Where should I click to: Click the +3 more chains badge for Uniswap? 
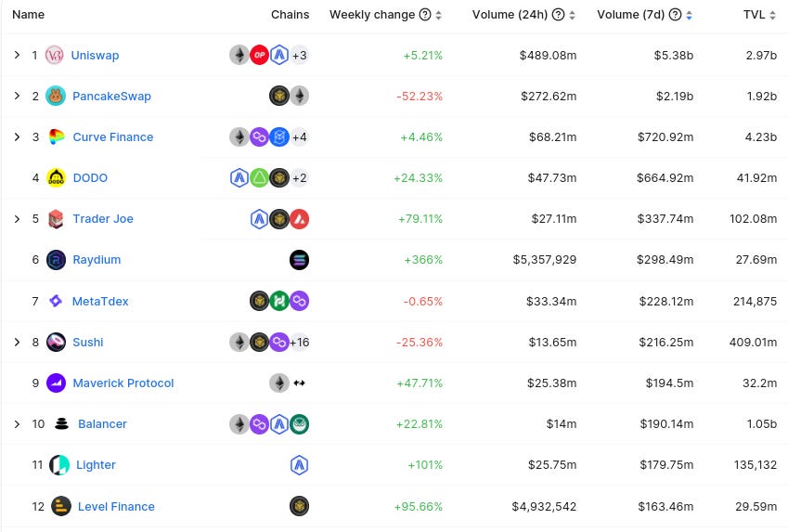[x=300, y=56]
